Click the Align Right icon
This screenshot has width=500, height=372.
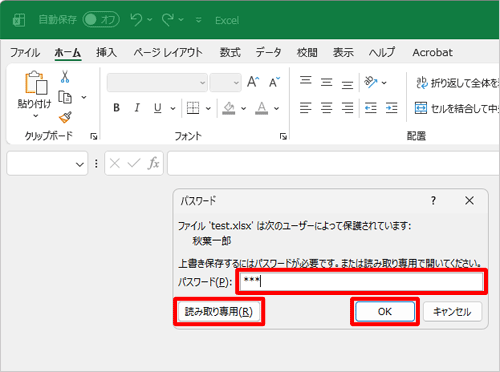click(347, 108)
